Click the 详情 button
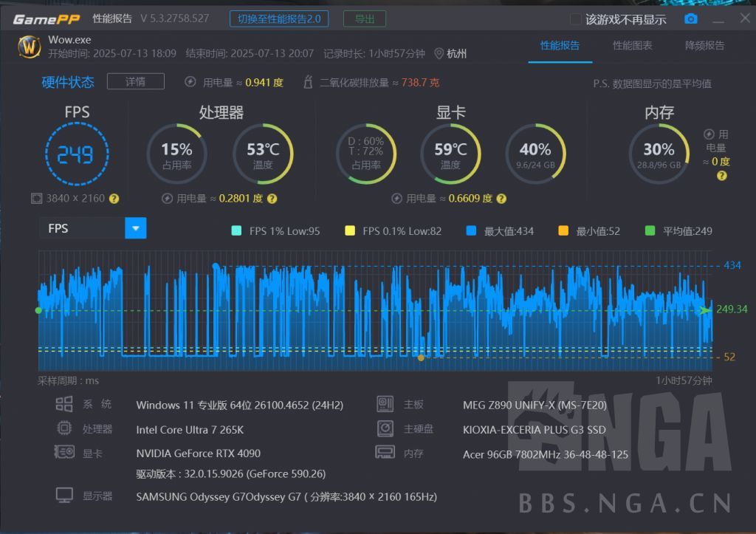756x534 pixels. [x=135, y=82]
